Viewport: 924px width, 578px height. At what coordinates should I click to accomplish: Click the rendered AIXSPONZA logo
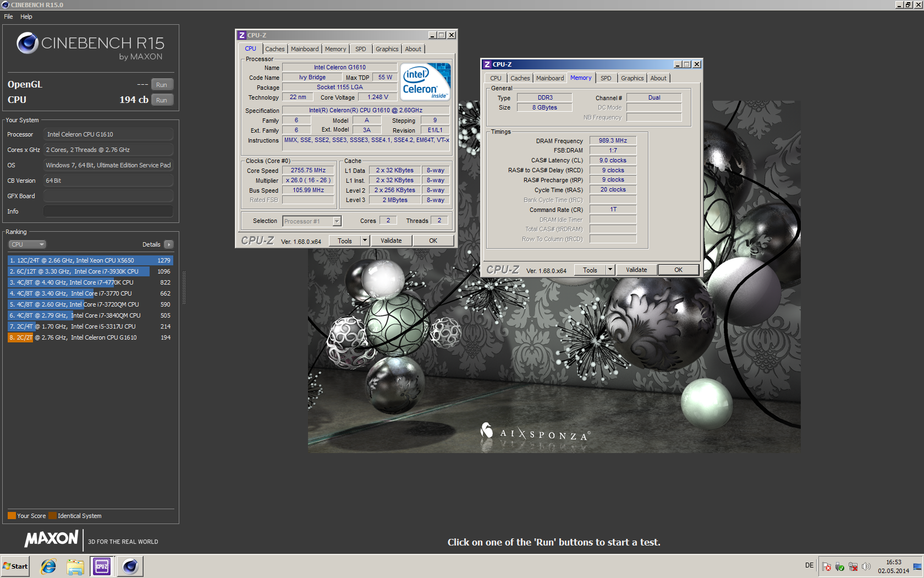point(536,432)
